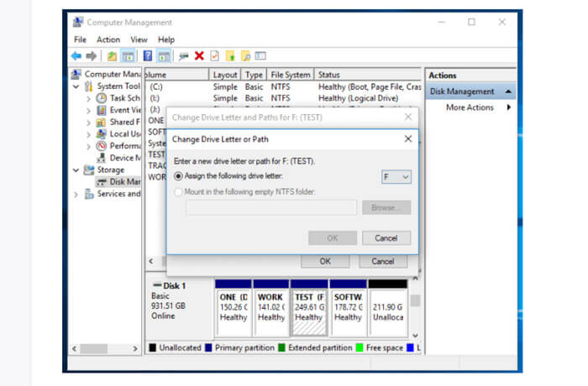Open the More Actions submenu arrow

click(508, 107)
